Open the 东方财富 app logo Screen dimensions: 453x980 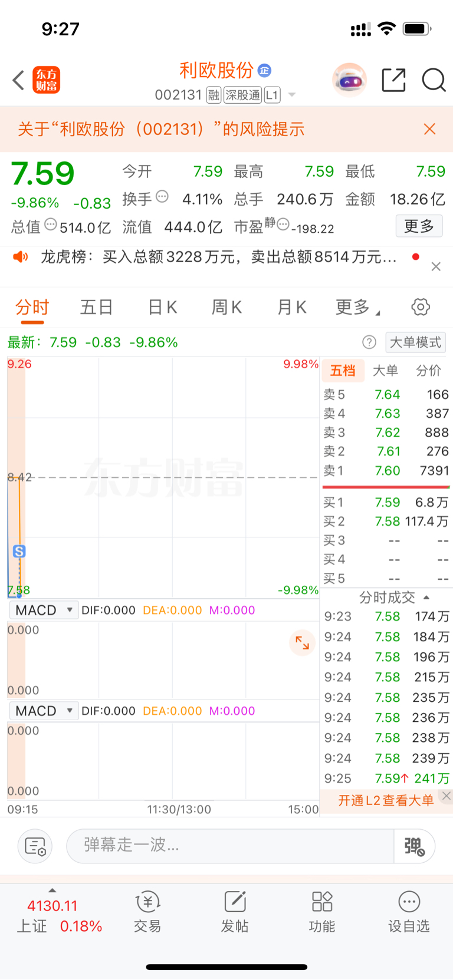point(46,80)
